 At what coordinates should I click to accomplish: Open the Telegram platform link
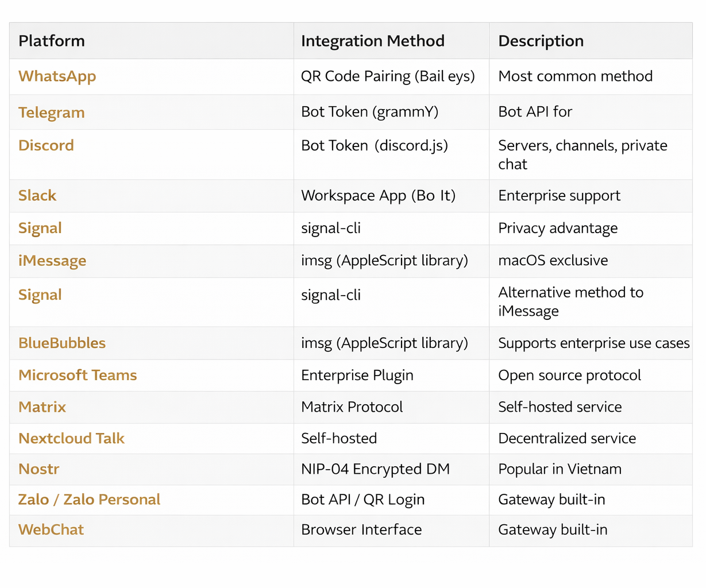(51, 113)
